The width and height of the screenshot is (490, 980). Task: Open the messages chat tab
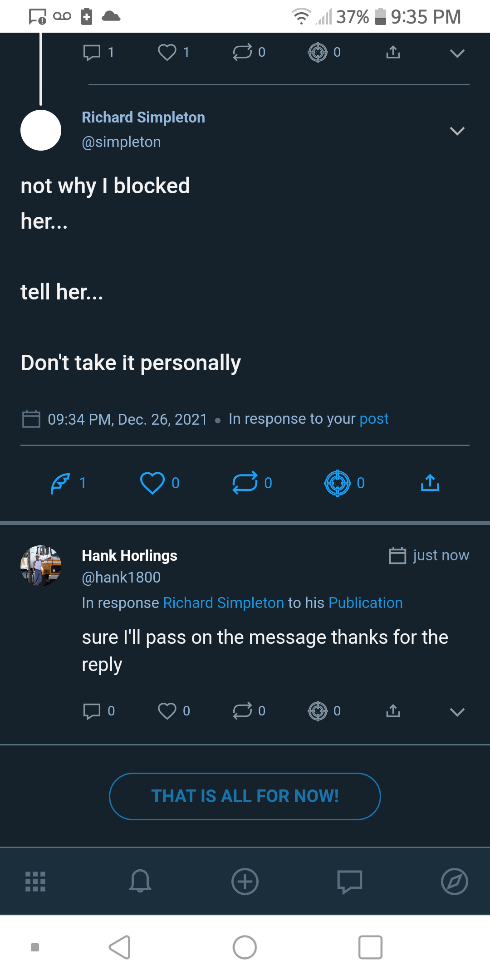coord(350,882)
